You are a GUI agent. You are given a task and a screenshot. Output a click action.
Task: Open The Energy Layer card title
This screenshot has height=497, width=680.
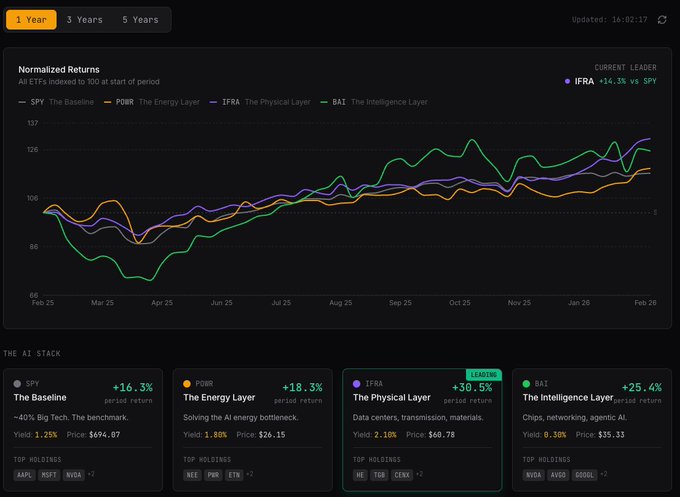pyautogui.click(x=218, y=397)
